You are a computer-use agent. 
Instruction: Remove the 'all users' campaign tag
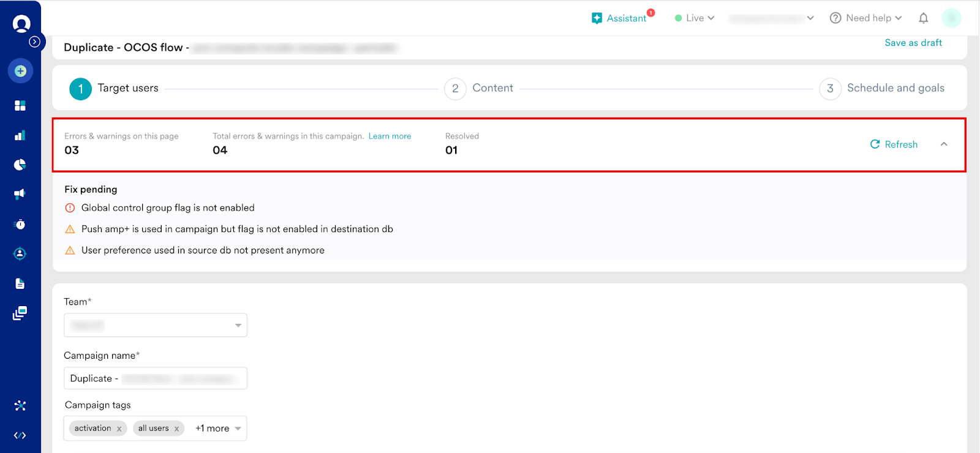click(x=176, y=429)
